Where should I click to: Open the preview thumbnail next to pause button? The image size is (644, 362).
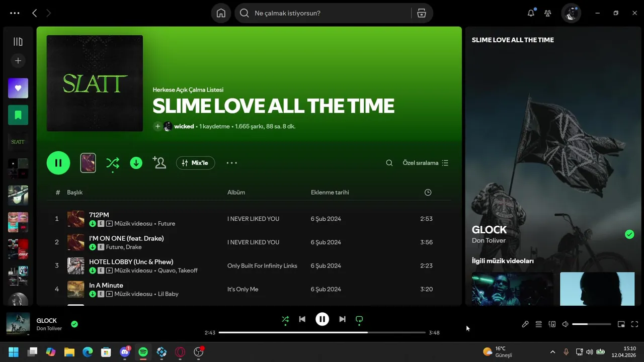click(88, 163)
